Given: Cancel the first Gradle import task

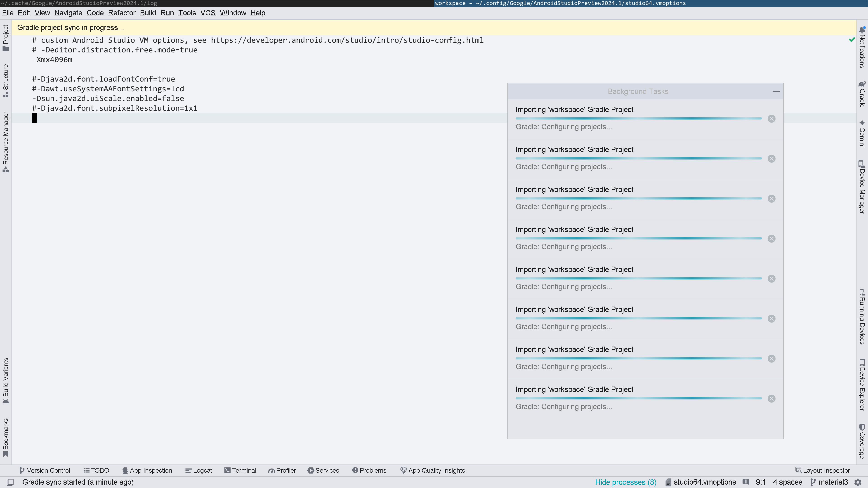Looking at the screenshot, I should click(771, 119).
